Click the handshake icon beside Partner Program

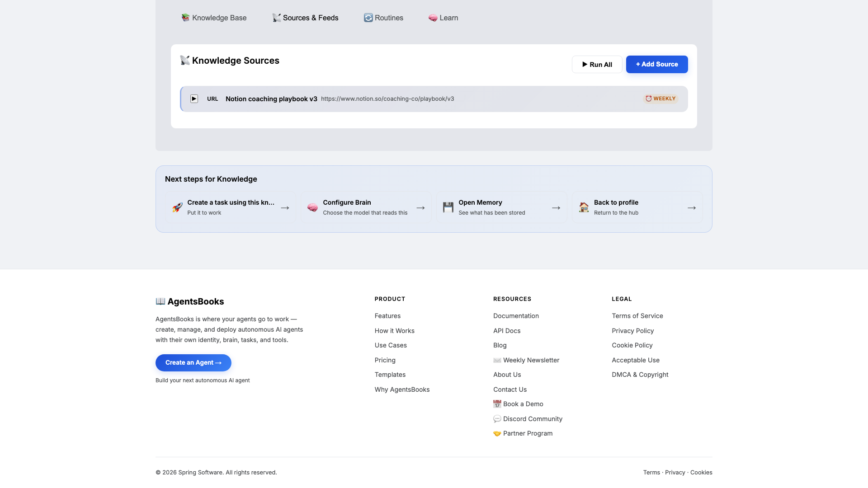point(497,433)
